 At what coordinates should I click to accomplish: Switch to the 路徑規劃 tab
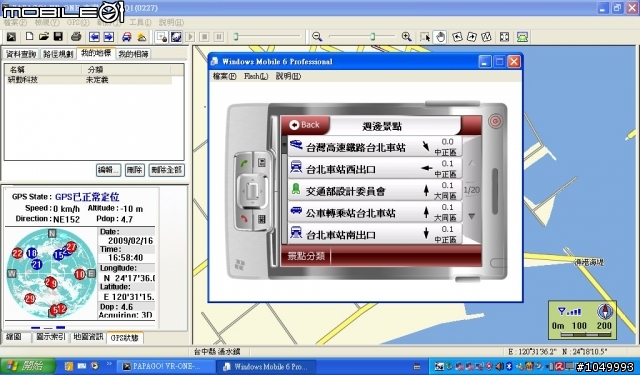pyautogui.click(x=58, y=54)
